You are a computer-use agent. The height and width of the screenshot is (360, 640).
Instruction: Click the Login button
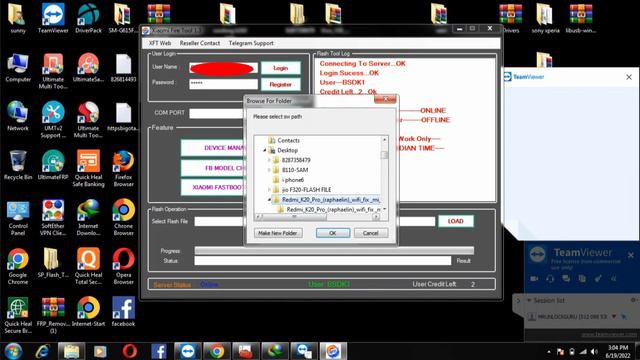(280, 68)
